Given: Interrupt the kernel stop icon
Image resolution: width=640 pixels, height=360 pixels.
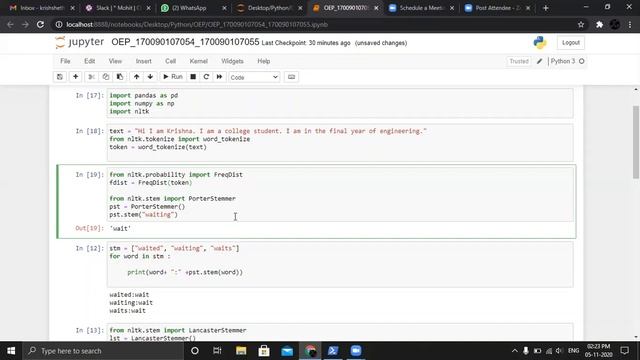Looking at the screenshot, I should [193, 77].
